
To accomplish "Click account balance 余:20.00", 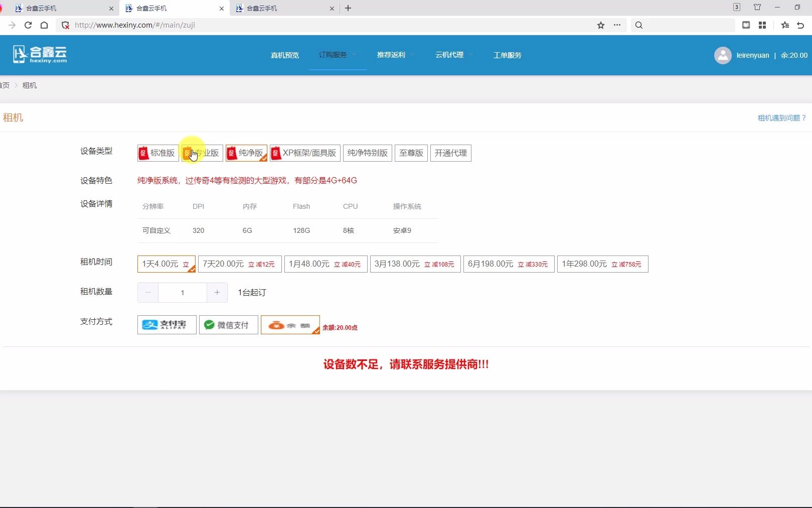I will [x=794, y=55].
